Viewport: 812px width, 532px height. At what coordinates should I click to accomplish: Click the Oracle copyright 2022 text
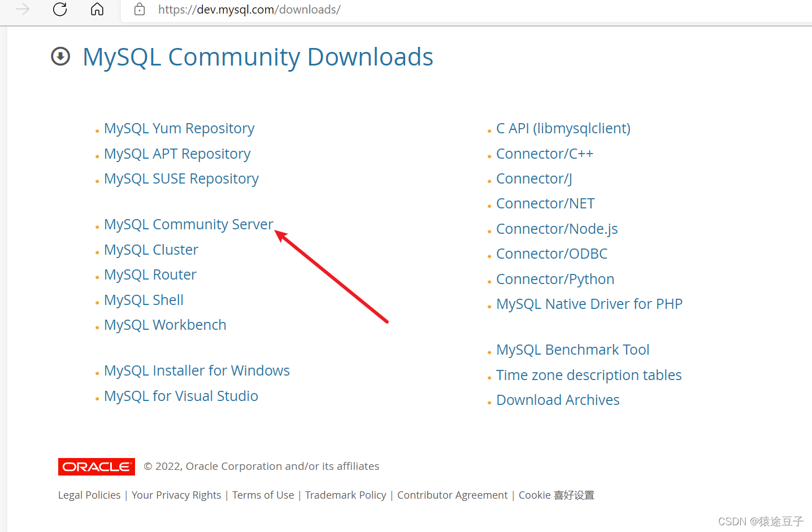pos(262,466)
